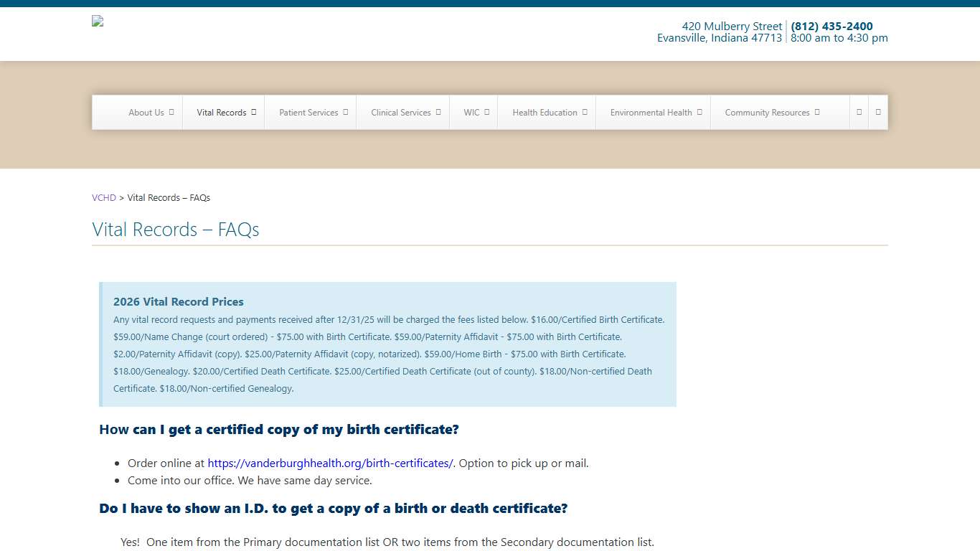Go to the Patient Services menu label
980x551 pixels.
click(x=308, y=113)
